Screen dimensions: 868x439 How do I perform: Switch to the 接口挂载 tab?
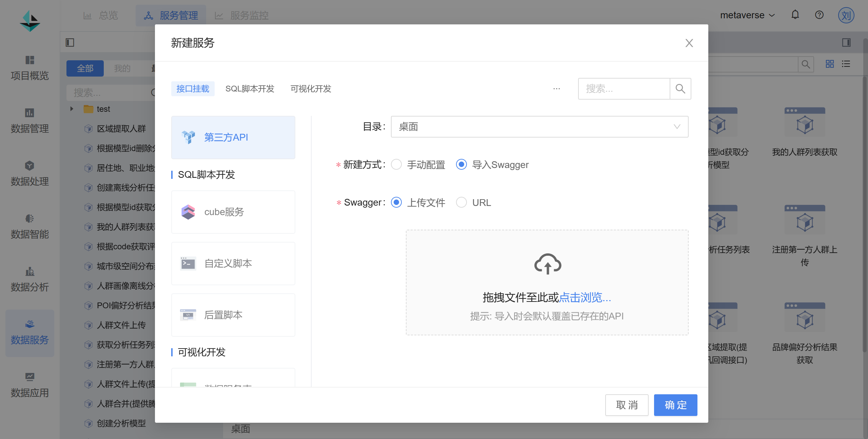pyautogui.click(x=193, y=89)
